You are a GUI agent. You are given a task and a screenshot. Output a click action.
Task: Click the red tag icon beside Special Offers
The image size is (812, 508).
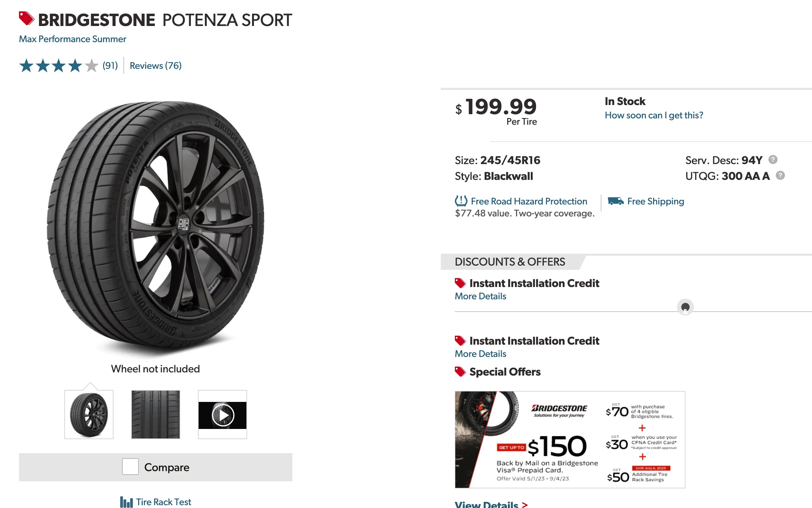pyautogui.click(x=460, y=372)
